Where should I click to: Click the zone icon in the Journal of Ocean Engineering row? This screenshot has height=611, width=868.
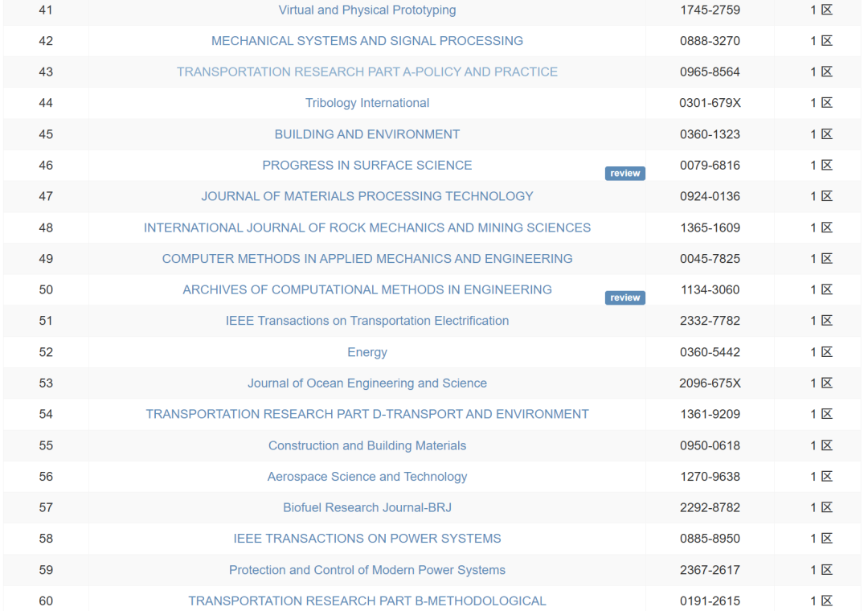[826, 383]
